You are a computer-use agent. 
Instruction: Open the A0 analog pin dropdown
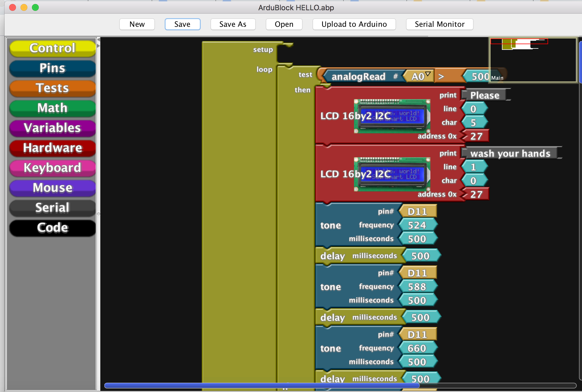point(428,74)
